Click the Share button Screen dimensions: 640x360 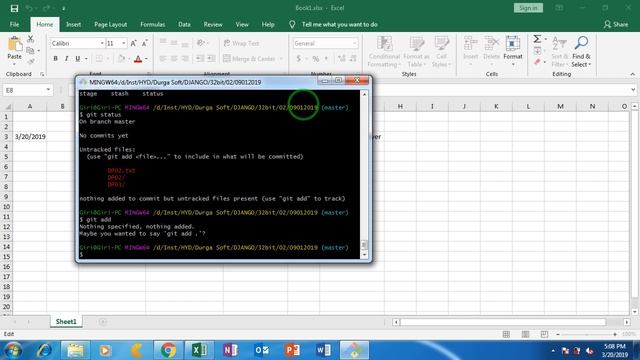point(616,24)
